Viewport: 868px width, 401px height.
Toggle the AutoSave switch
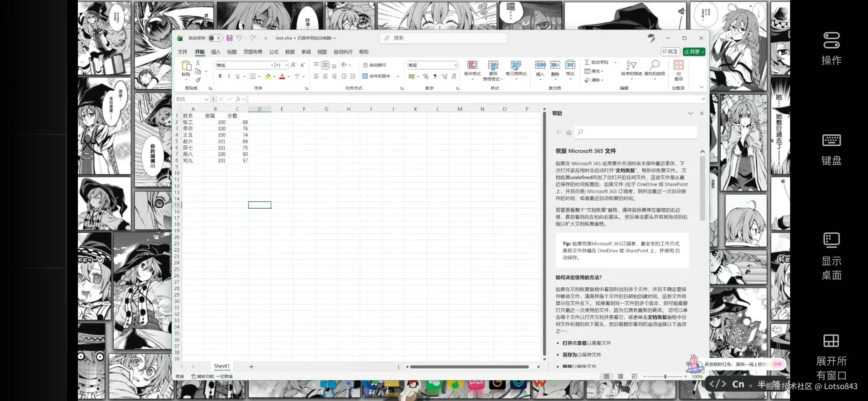[215, 38]
